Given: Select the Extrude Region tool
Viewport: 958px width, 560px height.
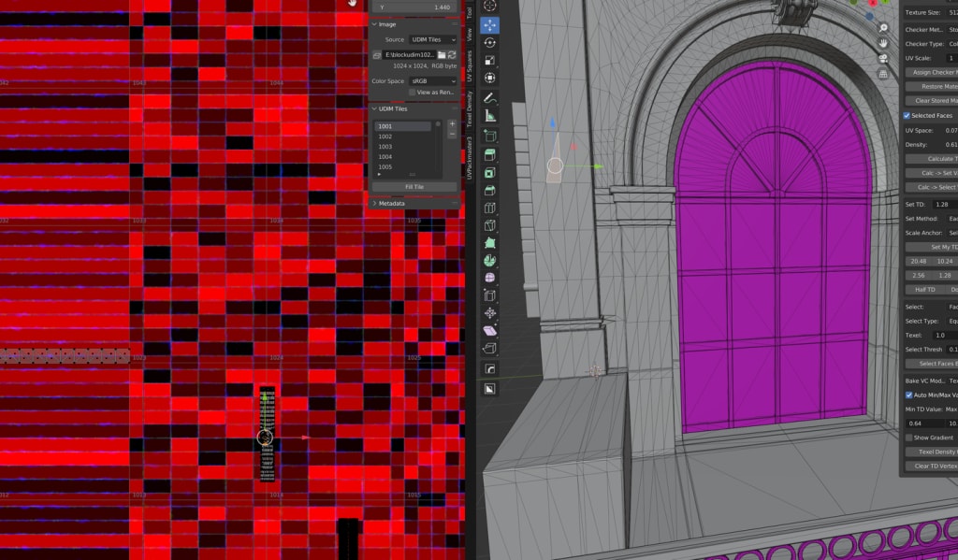Looking at the screenshot, I should (x=489, y=155).
